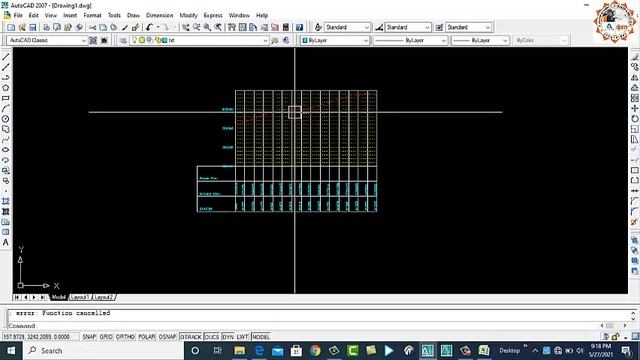Select the Multiline Text tool
This screenshot has height=360, width=640.
pos(6,242)
